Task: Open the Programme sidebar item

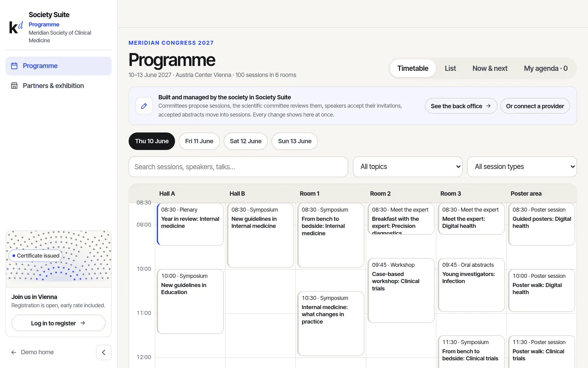Action: coord(58,66)
